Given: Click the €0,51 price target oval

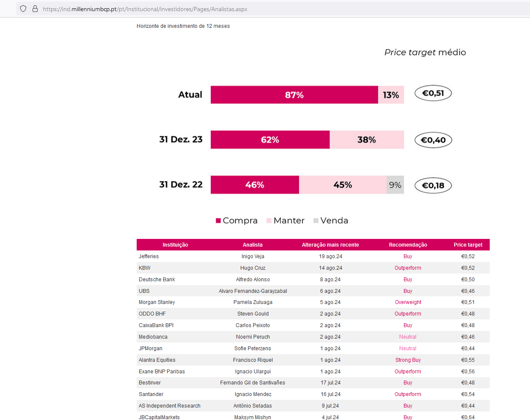Looking at the screenshot, I should (433, 93).
